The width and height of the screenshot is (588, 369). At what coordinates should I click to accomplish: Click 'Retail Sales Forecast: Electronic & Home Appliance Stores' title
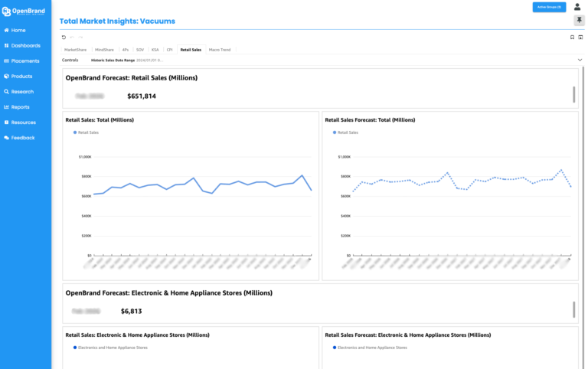pos(407,335)
